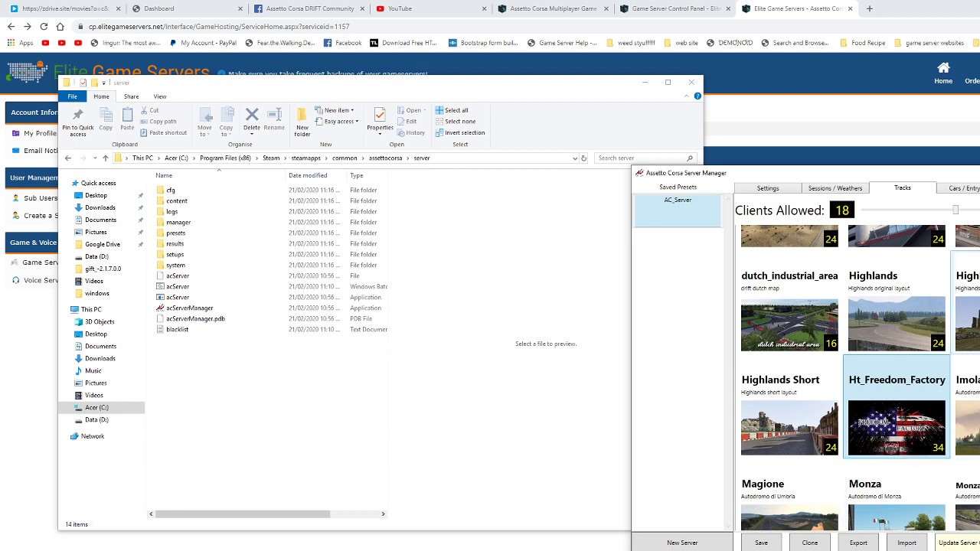
Task: Open file Properties in ribbon
Action: point(380,121)
